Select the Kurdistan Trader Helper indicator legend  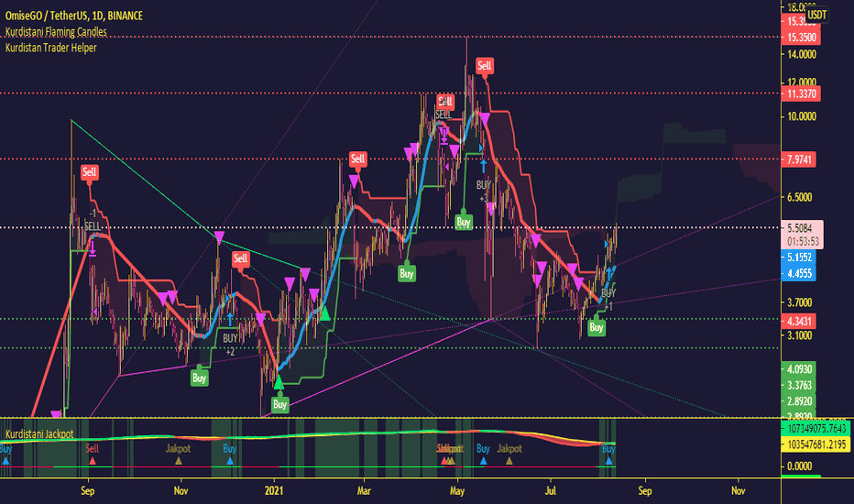[x=51, y=48]
